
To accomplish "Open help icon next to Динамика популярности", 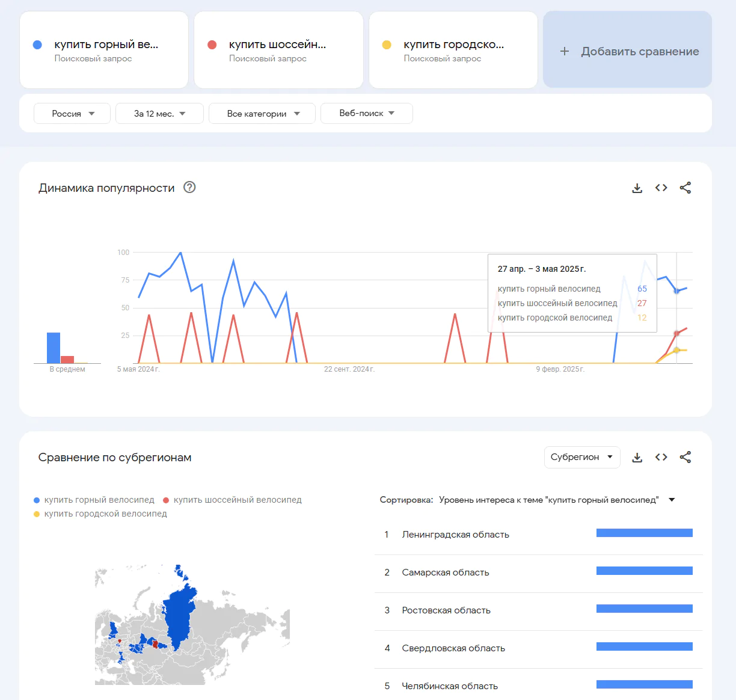I will coord(189,187).
